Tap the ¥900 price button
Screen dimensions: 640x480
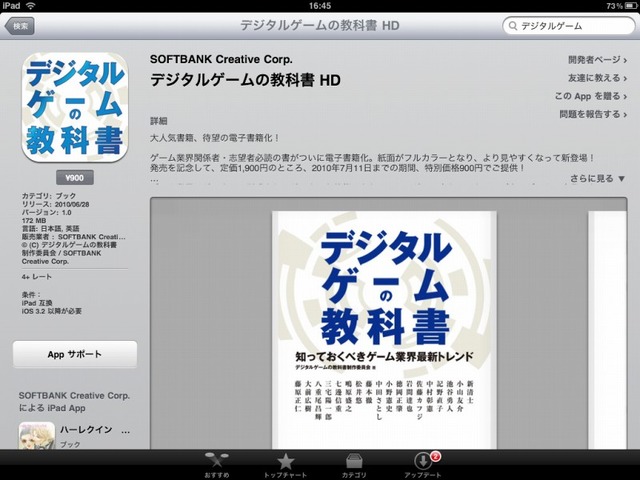tap(75, 178)
